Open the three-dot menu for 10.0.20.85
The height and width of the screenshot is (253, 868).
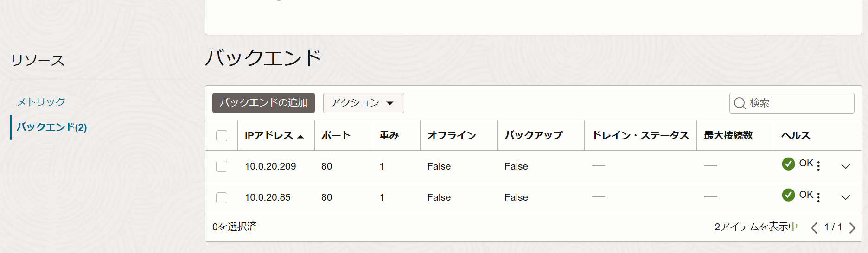818,197
